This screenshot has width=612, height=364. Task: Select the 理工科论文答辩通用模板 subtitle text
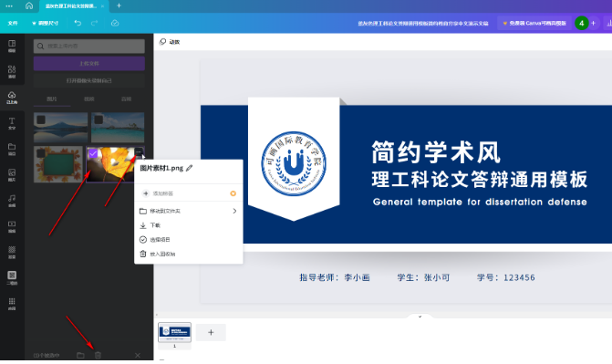(x=480, y=180)
